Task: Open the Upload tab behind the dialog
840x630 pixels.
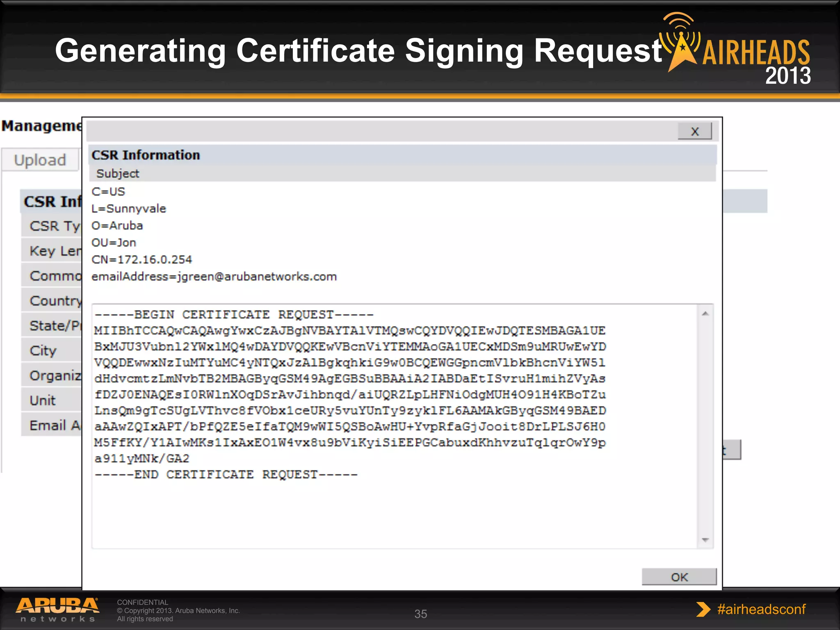Action: pyautogui.click(x=40, y=160)
